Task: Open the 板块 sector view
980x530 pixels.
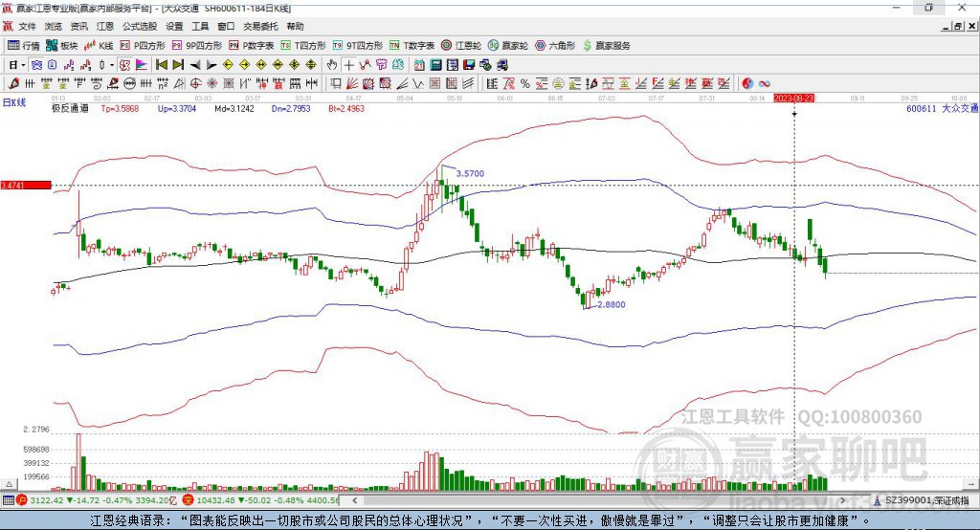Action: pyautogui.click(x=62, y=46)
